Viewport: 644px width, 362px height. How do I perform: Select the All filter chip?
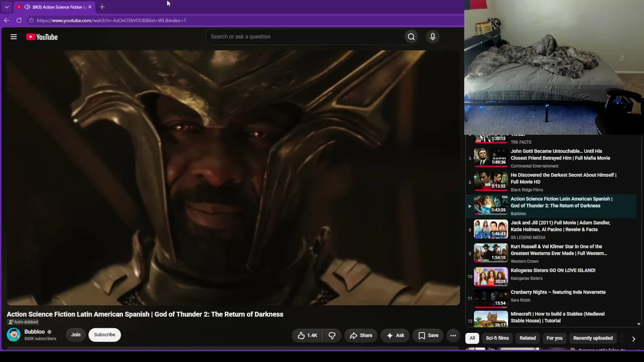[x=472, y=338]
